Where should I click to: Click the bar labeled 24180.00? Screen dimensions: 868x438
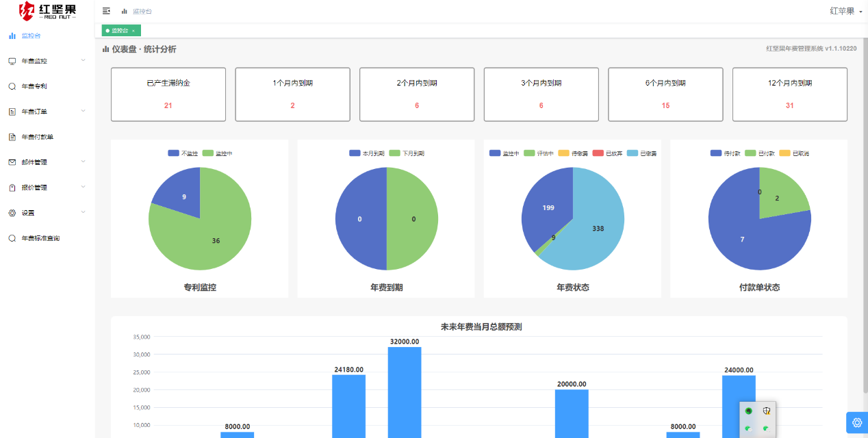pyautogui.click(x=349, y=406)
